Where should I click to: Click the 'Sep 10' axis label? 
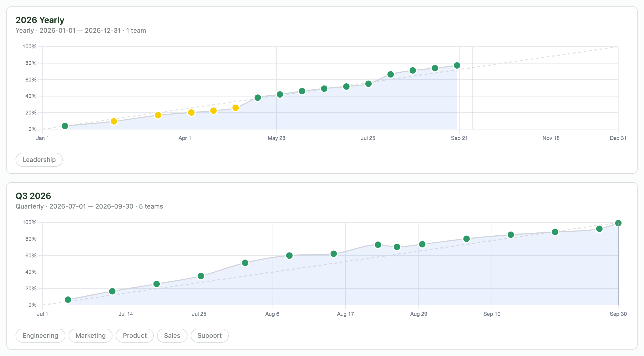click(492, 314)
